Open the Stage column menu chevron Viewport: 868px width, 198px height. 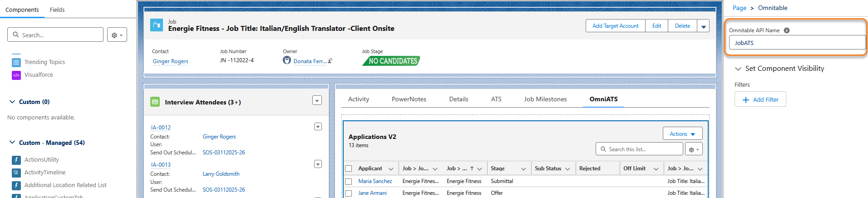pos(523,169)
